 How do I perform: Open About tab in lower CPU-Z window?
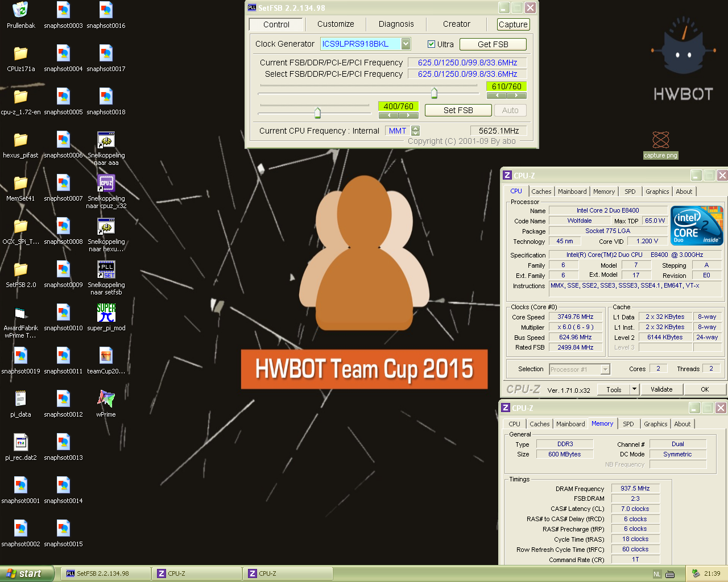point(682,424)
